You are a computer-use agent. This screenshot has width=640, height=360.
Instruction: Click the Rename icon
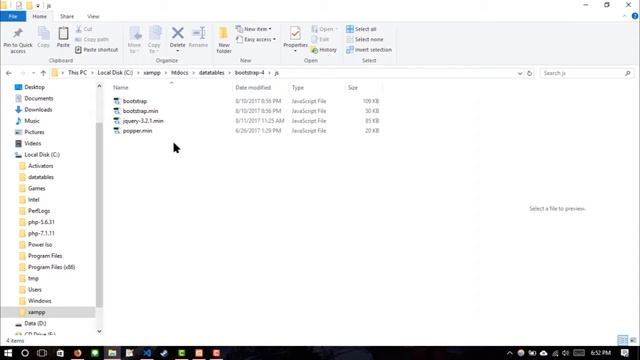(199, 33)
